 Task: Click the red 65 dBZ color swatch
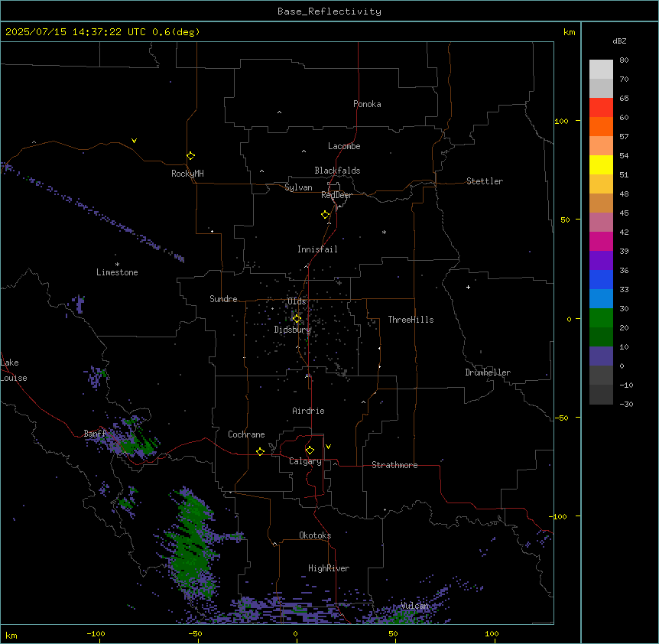601,108
